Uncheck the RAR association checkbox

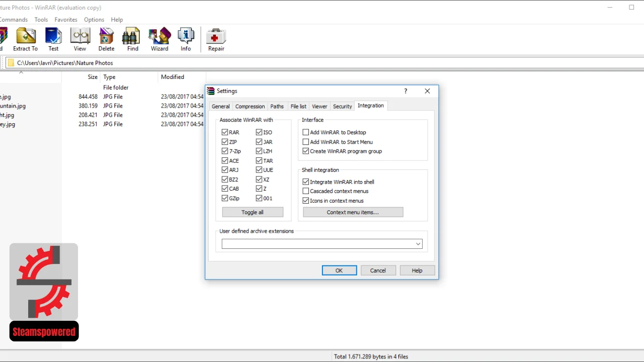click(225, 132)
